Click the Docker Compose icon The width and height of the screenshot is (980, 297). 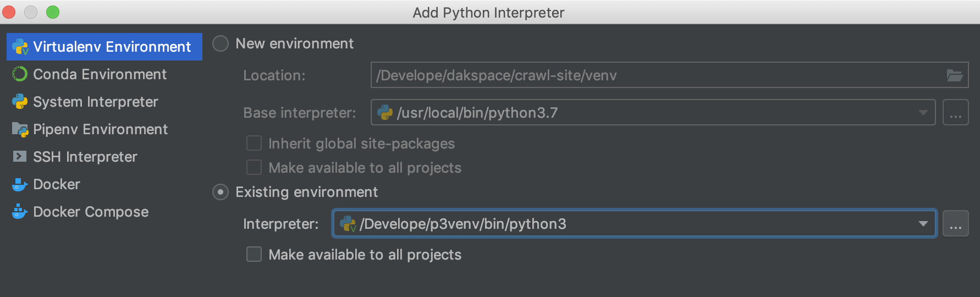(20, 212)
